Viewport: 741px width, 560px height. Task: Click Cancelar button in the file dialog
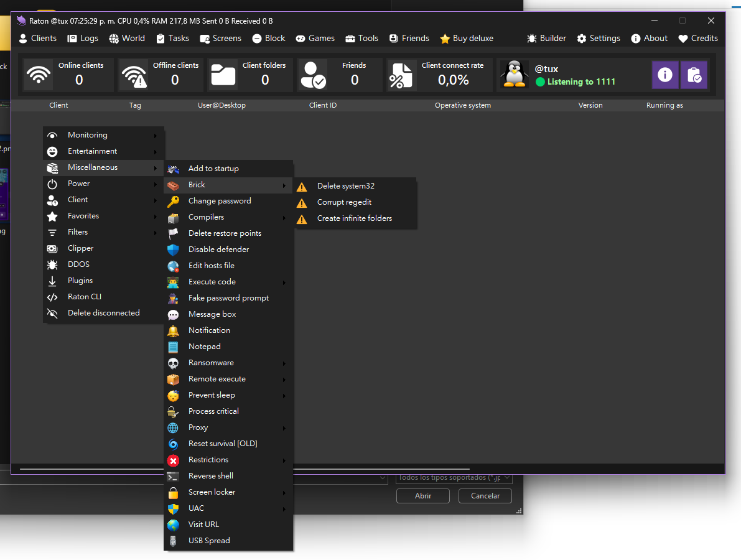485,496
